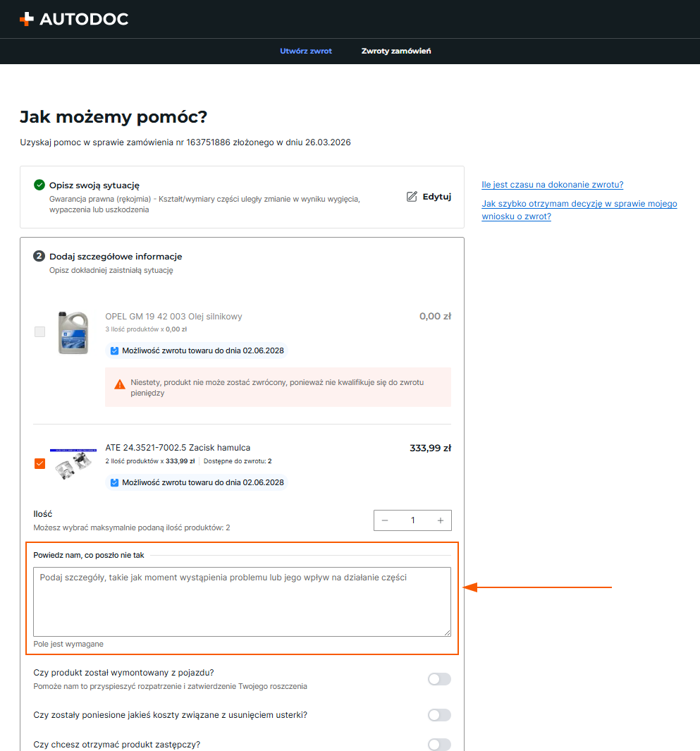Viewport: 700px width, 751px height.
Task: Open the Ile jest czasu na dokonanie zwrotu link
Action: [553, 184]
